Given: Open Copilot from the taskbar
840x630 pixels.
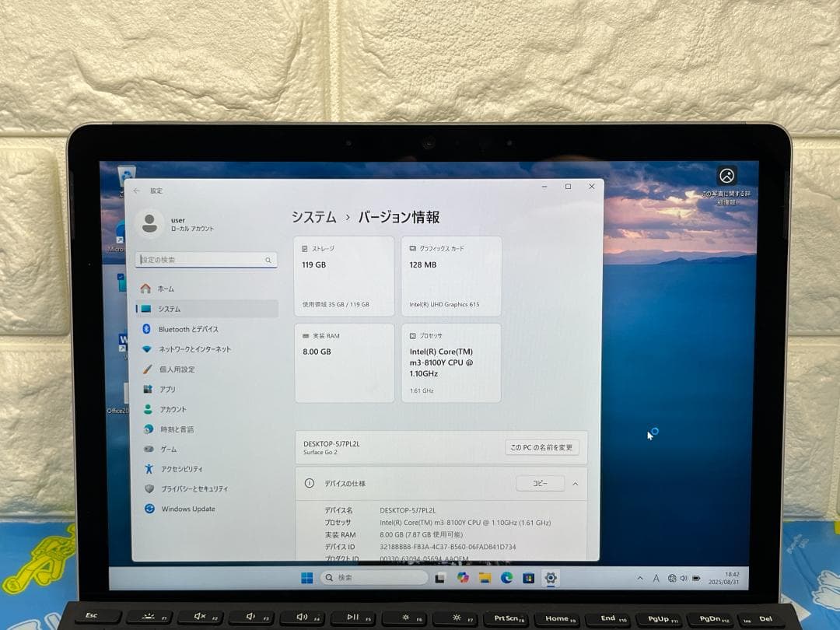Looking at the screenshot, I should pyautogui.click(x=464, y=578).
